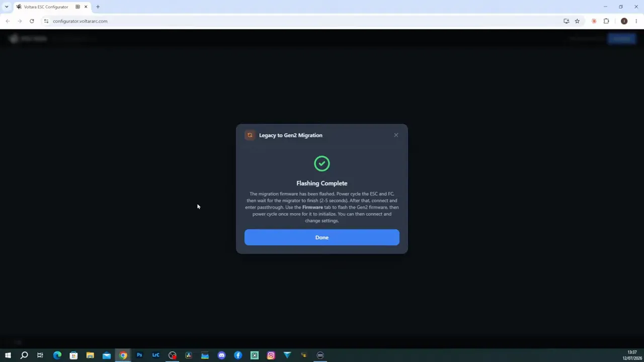Screen dimensions: 644x362
Task: Switch to Google Chrome in the taskbar
Action: (123, 355)
